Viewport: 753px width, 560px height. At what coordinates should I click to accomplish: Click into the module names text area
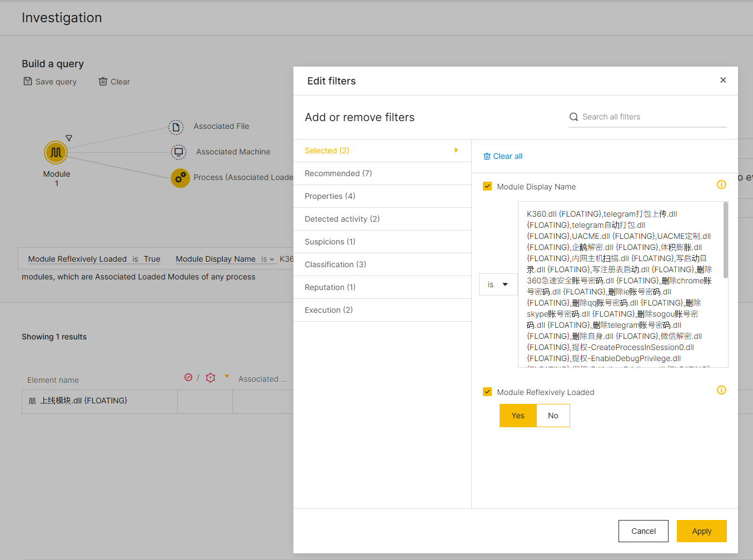(x=620, y=284)
